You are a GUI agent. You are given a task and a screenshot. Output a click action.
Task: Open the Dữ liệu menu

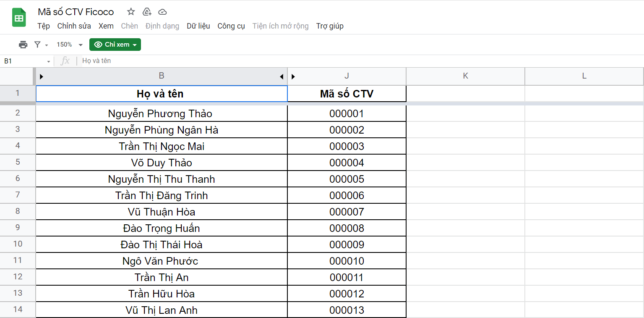click(x=198, y=26)
